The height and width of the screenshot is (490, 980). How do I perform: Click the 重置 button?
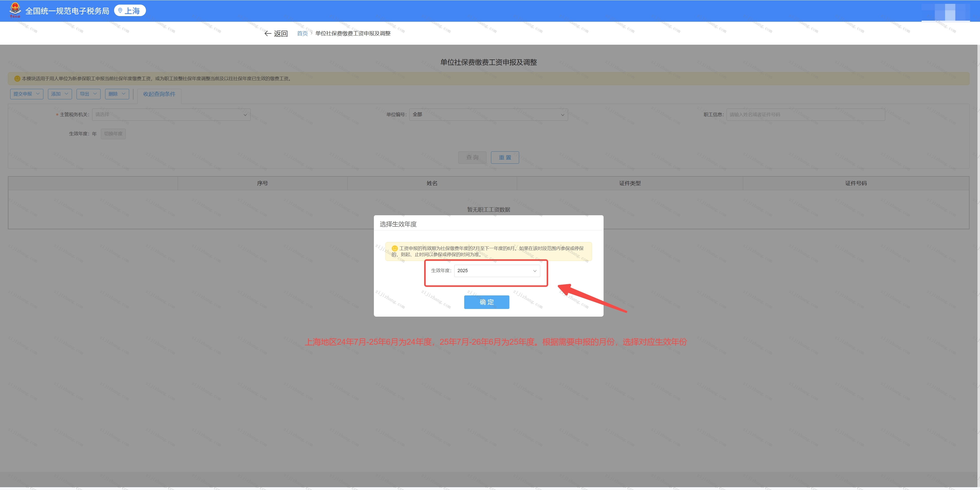505,158
